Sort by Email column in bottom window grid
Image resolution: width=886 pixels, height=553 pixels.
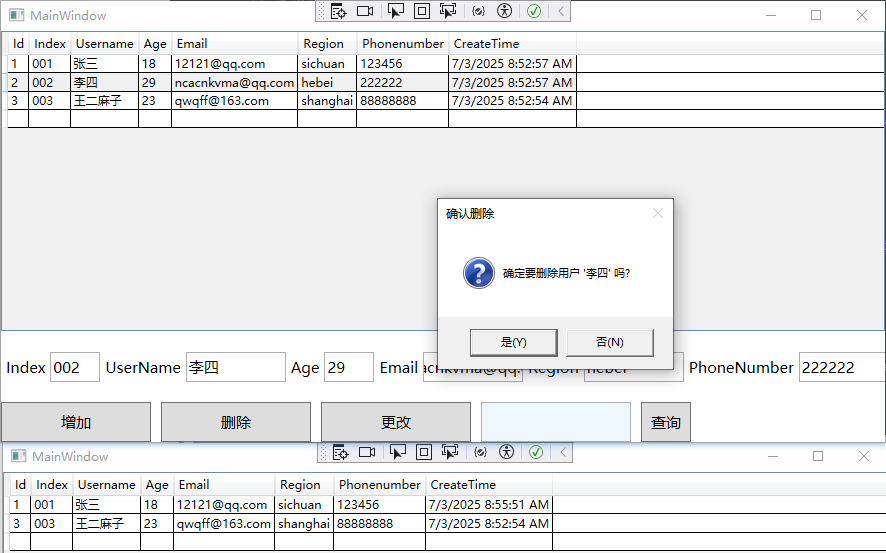tap(224, 485)
